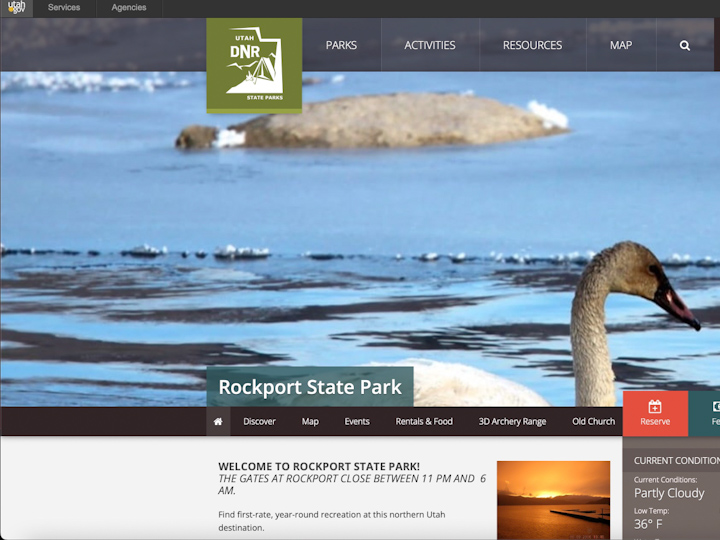The image size is (720, 540).
Task: View the Events tab
Action: 357,421
